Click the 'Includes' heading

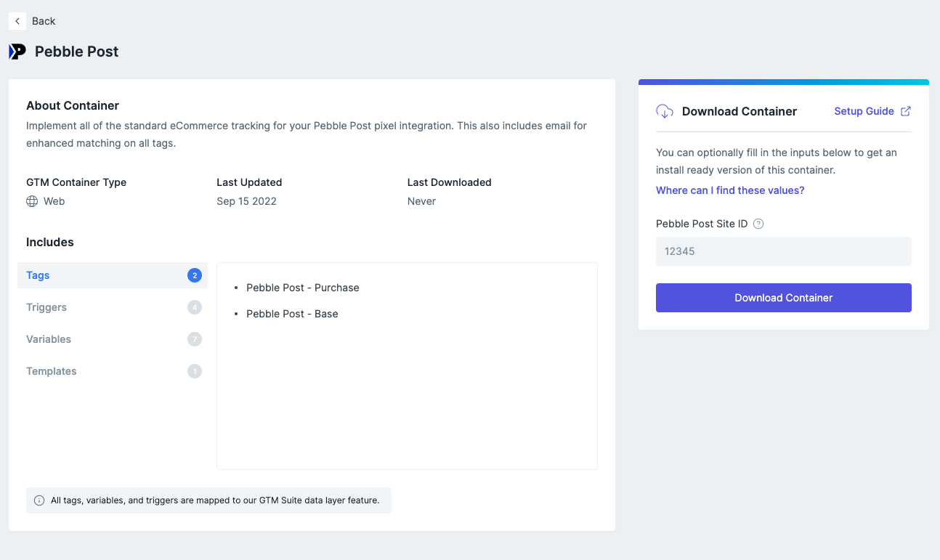click(50, 242)
